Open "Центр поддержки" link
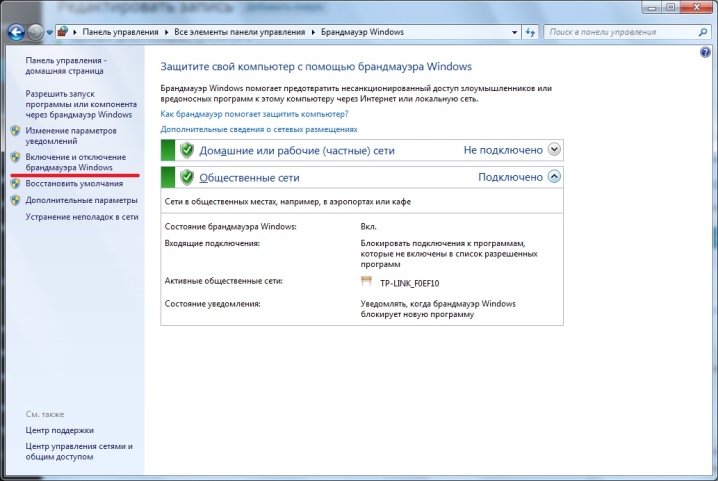 pyautogui.click(x=60, y=430)
